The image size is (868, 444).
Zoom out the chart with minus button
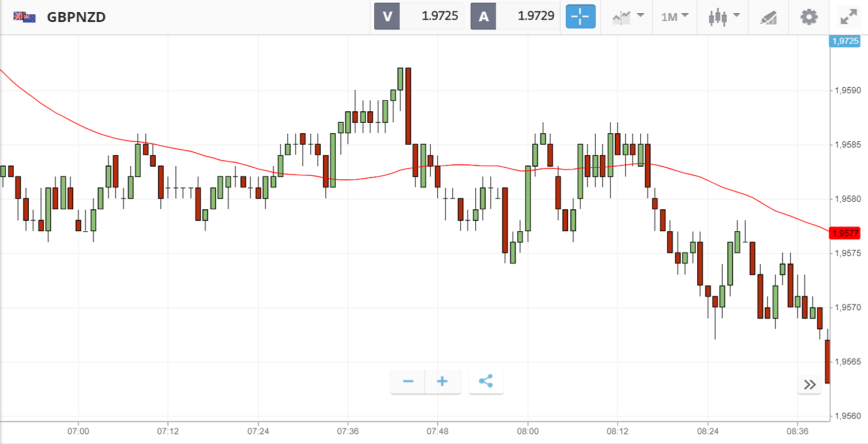pyautogui.click(x=408, y=382)
